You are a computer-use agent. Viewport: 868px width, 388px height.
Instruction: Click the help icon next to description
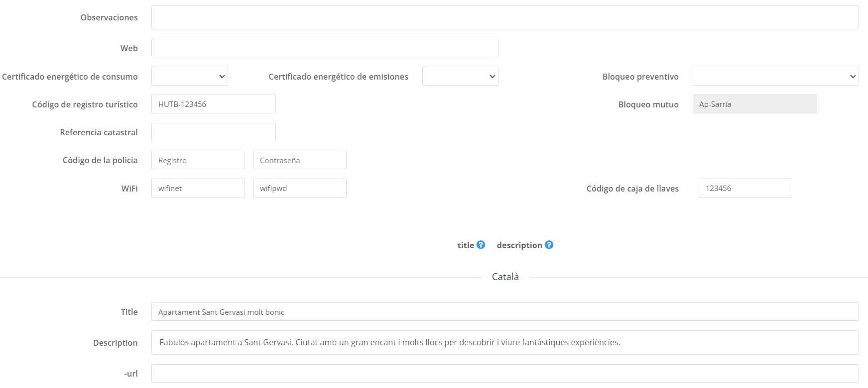point(549,245)
